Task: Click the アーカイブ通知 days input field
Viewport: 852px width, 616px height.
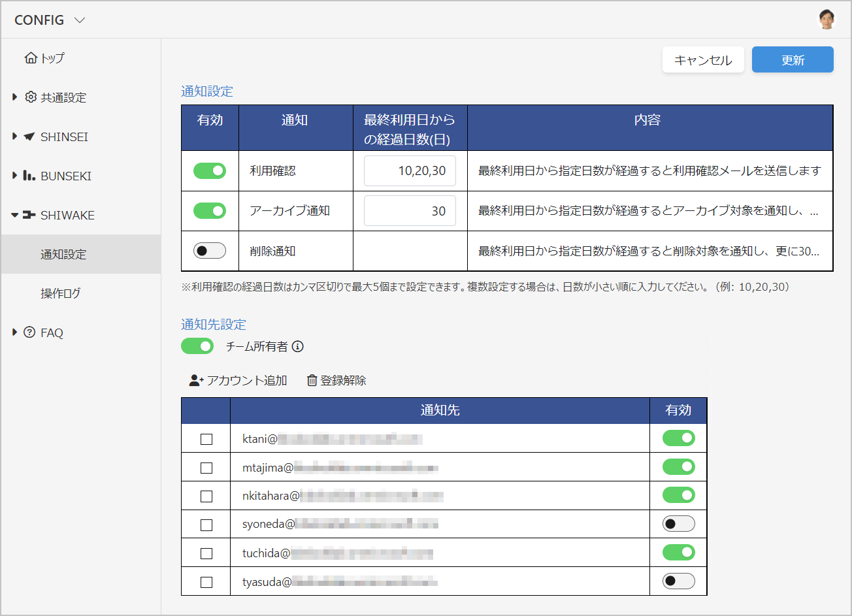Action: coord(410,211)
